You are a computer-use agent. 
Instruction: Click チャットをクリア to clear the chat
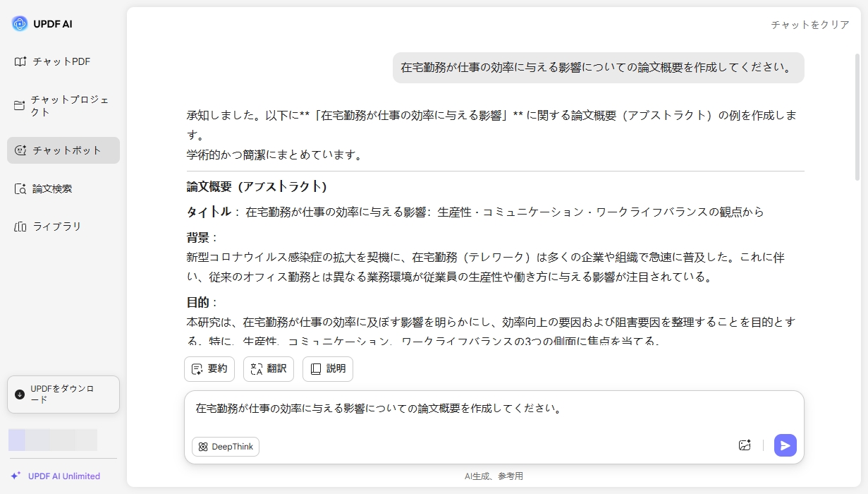click(810, 25)
